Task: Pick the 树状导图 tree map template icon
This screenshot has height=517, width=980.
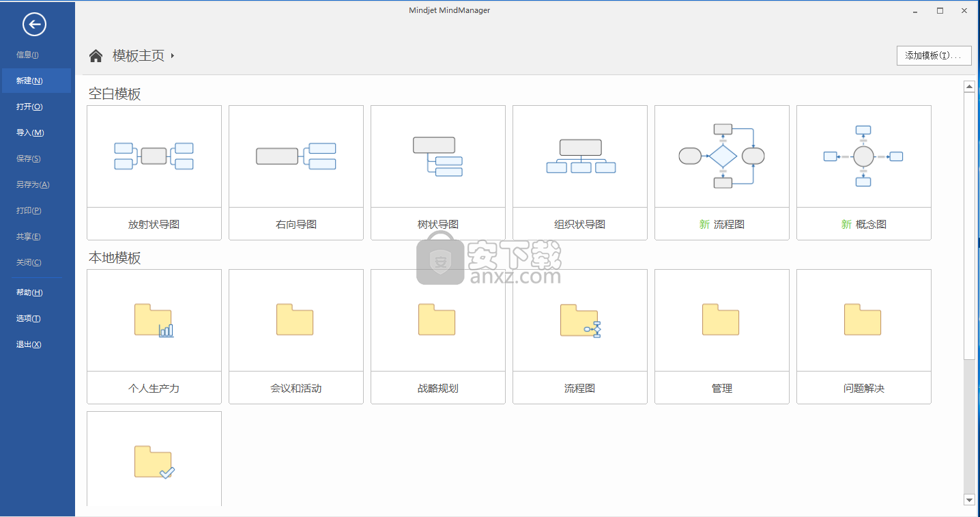Action: 438,156
